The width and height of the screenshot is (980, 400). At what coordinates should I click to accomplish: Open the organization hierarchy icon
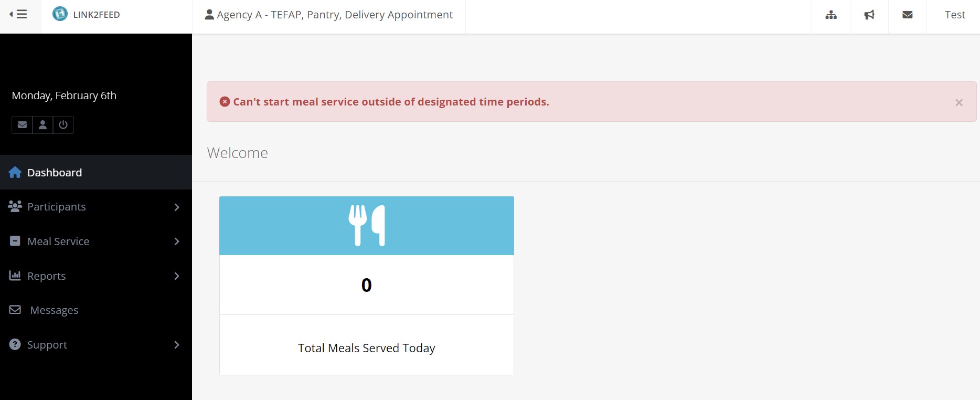[x=830, y=15]
